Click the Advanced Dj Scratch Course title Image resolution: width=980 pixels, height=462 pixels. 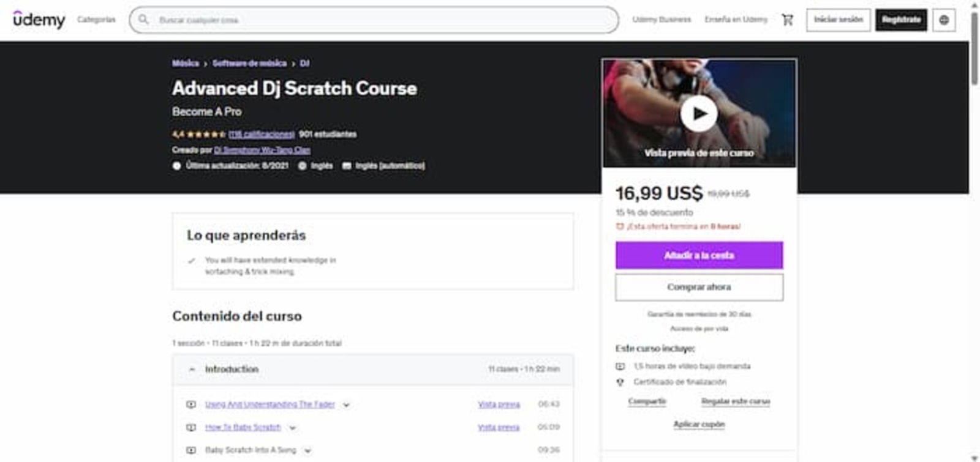294,88
